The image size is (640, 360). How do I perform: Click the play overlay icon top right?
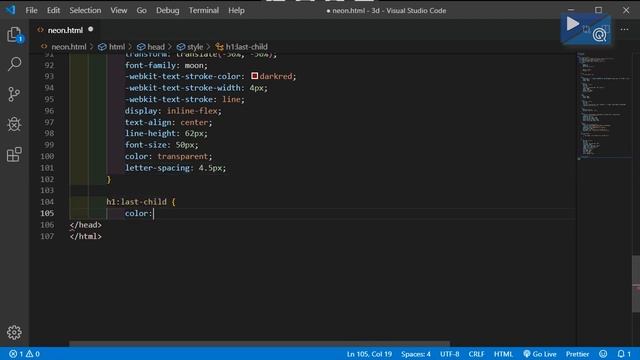(x=572, y=24)
